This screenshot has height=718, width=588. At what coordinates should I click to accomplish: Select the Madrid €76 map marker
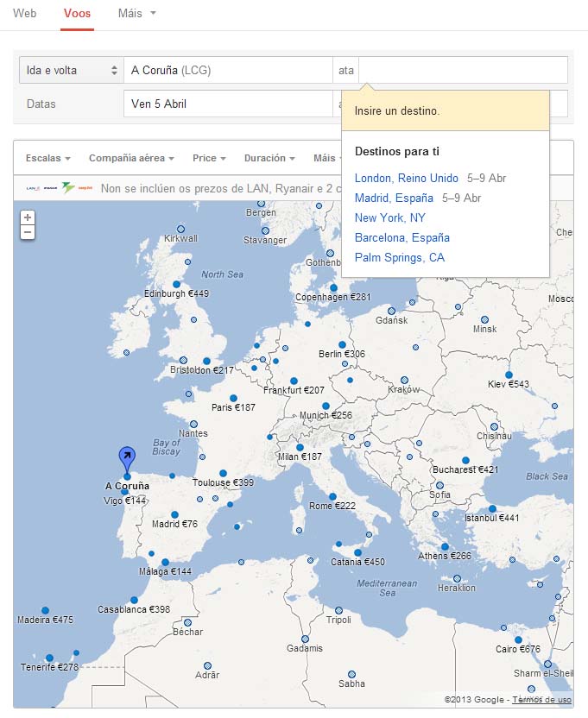click(174, 514)
